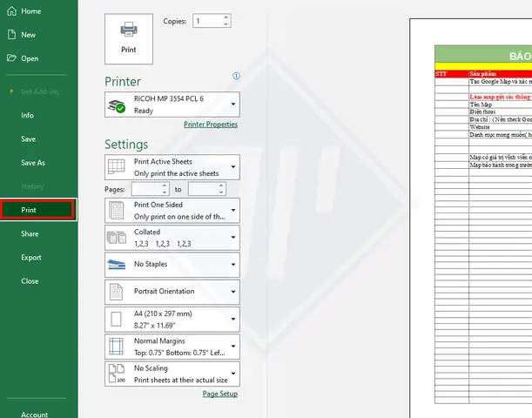This screenshot has width=532, height=418.
Task: Click the 'Tên Map' row in preview
Action: [481, 104]
